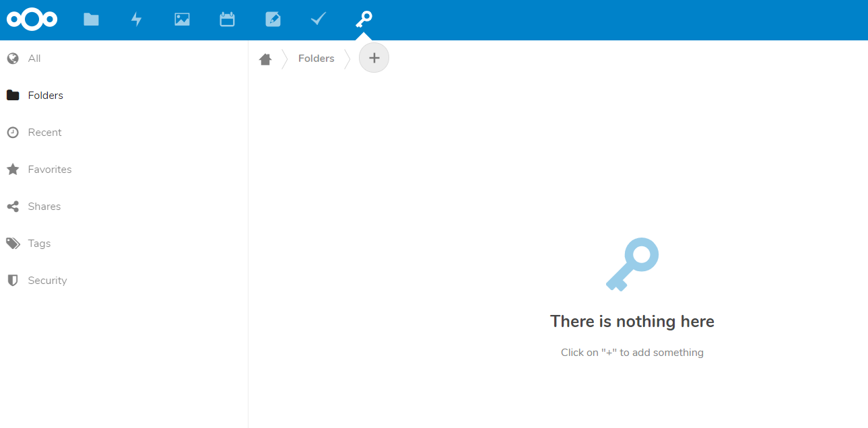The width and height of the screenshot is (868, 428).
Task: Click the 'Click on "+" to add something' hint
Action: pos(632,353)
